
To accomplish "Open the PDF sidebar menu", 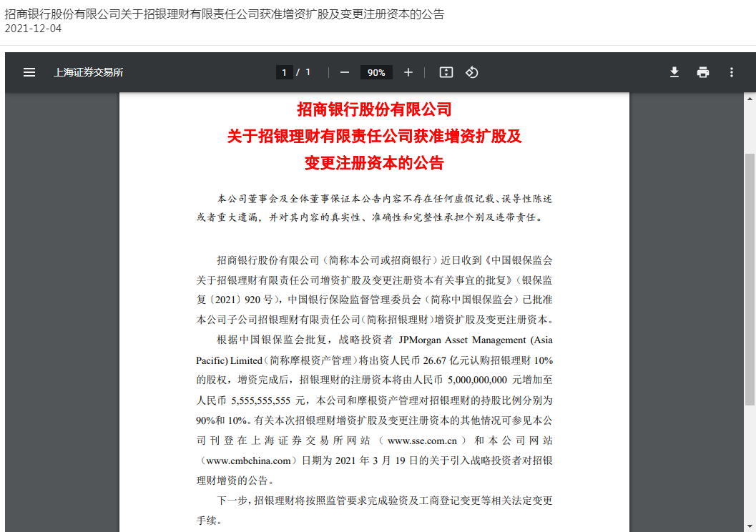I will pyautogui.click(x=29, y=72).
